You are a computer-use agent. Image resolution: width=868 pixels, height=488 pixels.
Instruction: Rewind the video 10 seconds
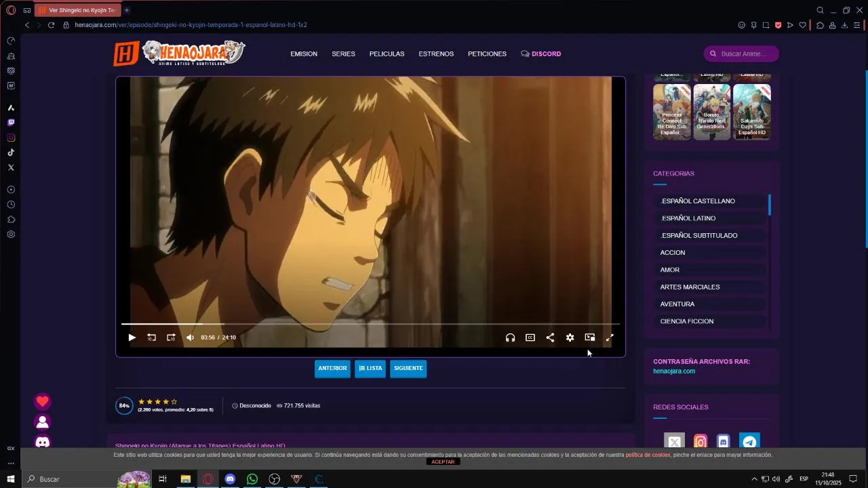(151, 338)
